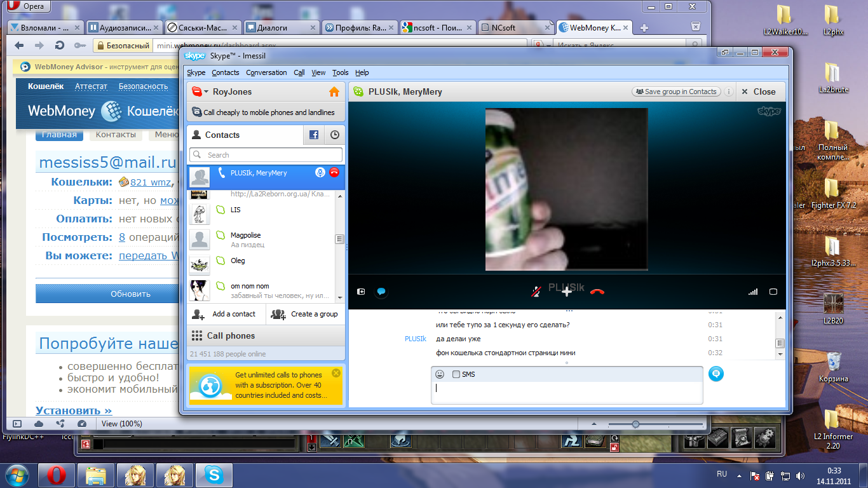Open Windows Start menu

17,475
